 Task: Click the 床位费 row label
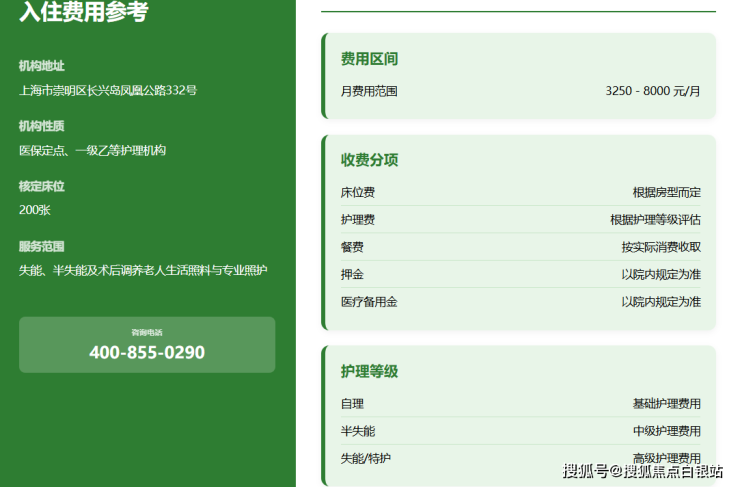tap(358, 193)
